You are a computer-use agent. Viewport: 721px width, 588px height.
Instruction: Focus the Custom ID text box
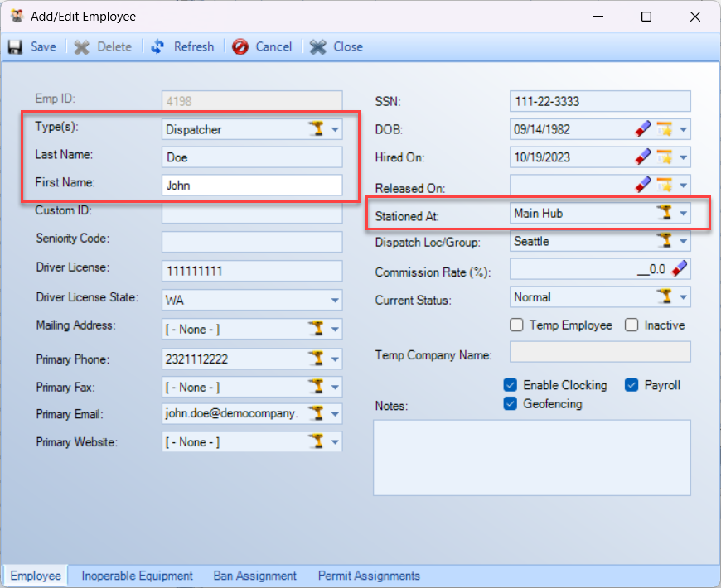[x=252, y=213]
